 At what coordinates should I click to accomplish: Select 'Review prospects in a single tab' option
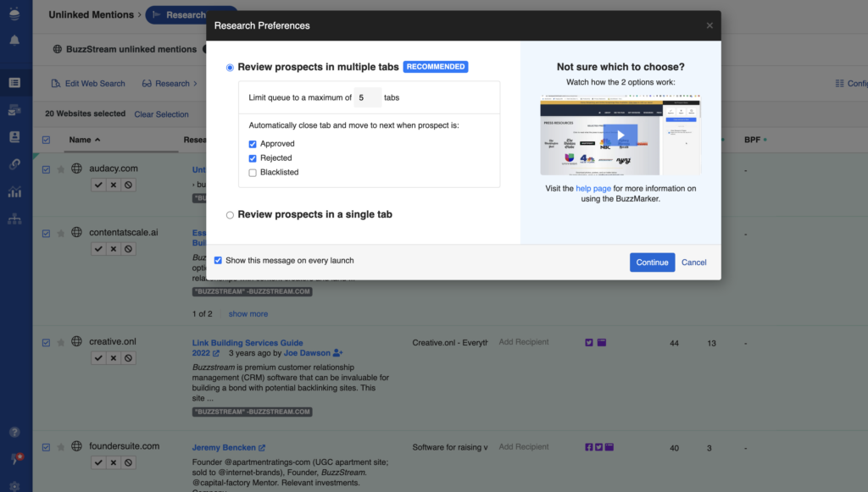click(229, 215)
